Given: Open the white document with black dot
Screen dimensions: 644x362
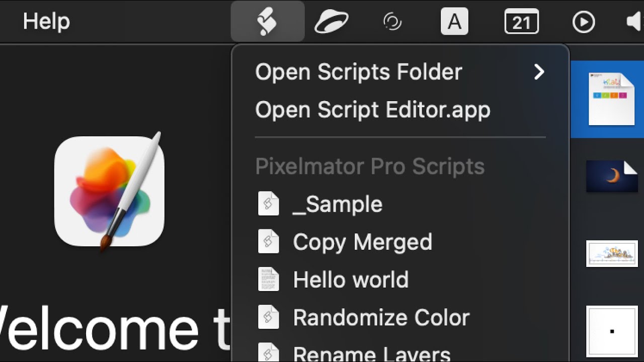Looking at the screenshot, I should pyautogui.click(x=612, y=331).
